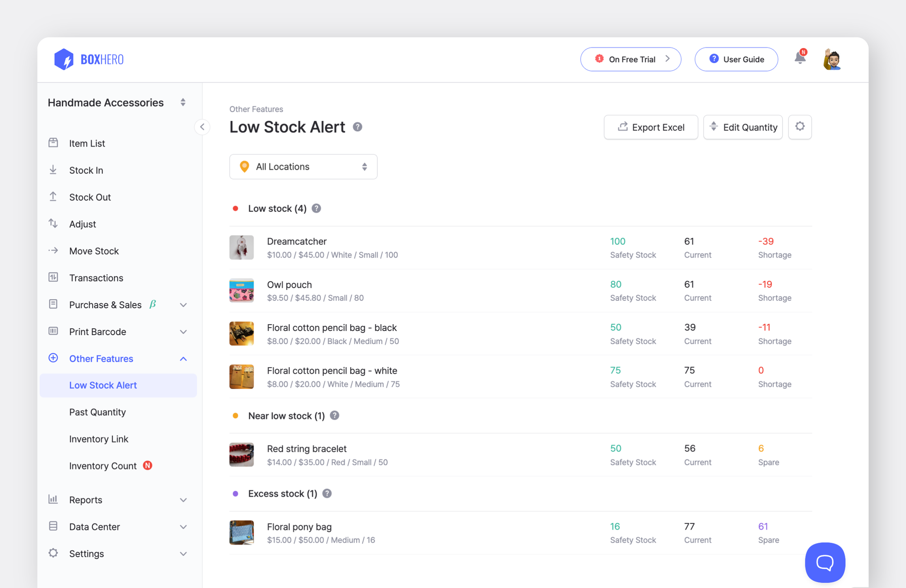The width and height of the screenshot is (906, 588).
Task: Open the Item List sidebar icon
Action: pyautogui.click(x=53, y=143)
